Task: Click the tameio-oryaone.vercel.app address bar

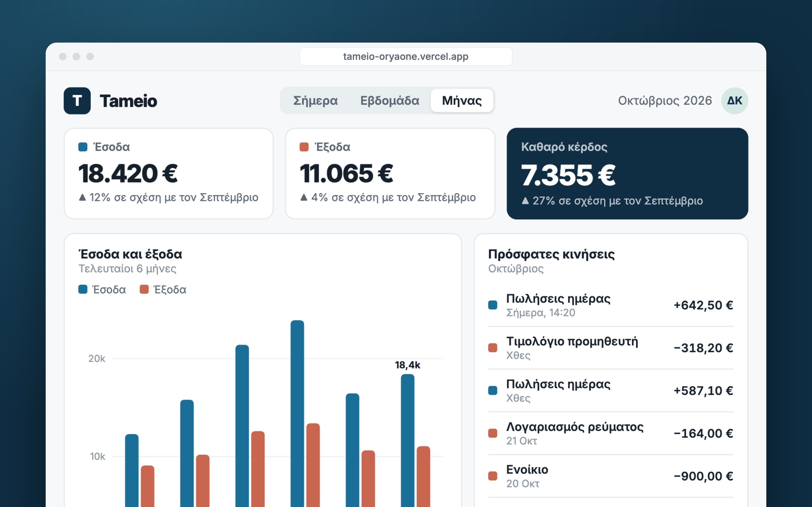Action: pos(405,56)
